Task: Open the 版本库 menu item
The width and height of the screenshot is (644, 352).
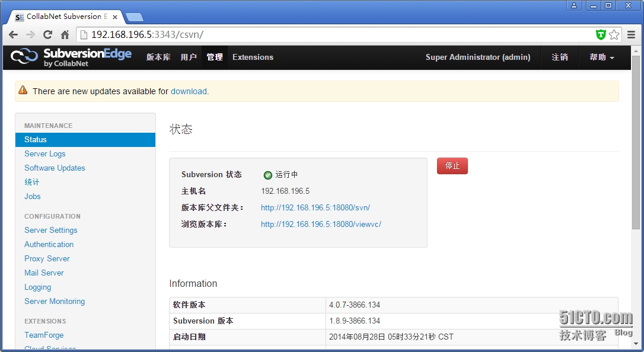Action: 158,57
